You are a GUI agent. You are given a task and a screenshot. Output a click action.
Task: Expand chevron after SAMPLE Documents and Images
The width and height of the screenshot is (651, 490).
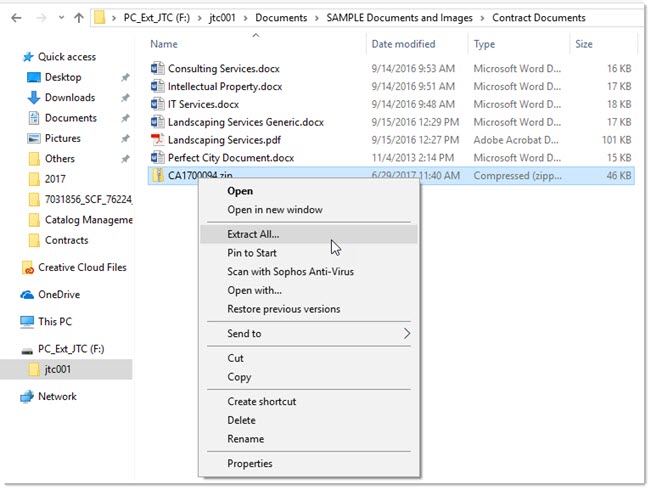tap(482, 18)
